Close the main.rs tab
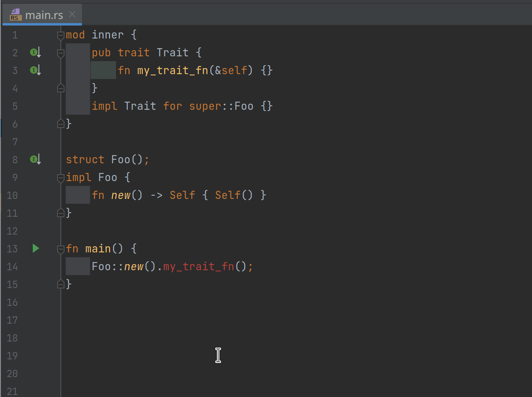532x397 pixels. point(72,14)
